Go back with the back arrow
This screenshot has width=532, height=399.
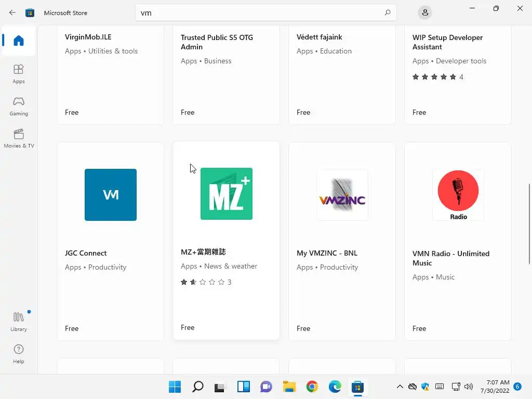click(x=12, y=13)
